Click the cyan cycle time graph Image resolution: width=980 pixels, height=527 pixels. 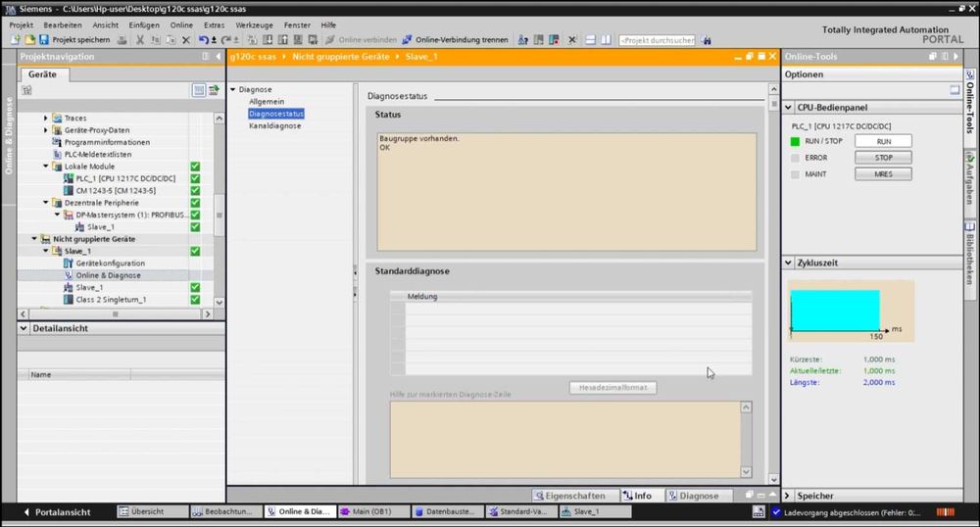click(x=835, y=311)
